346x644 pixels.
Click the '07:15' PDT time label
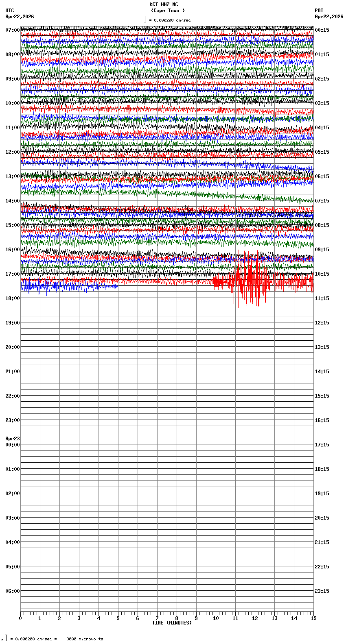pyautogui.click(x=322, y=201)
